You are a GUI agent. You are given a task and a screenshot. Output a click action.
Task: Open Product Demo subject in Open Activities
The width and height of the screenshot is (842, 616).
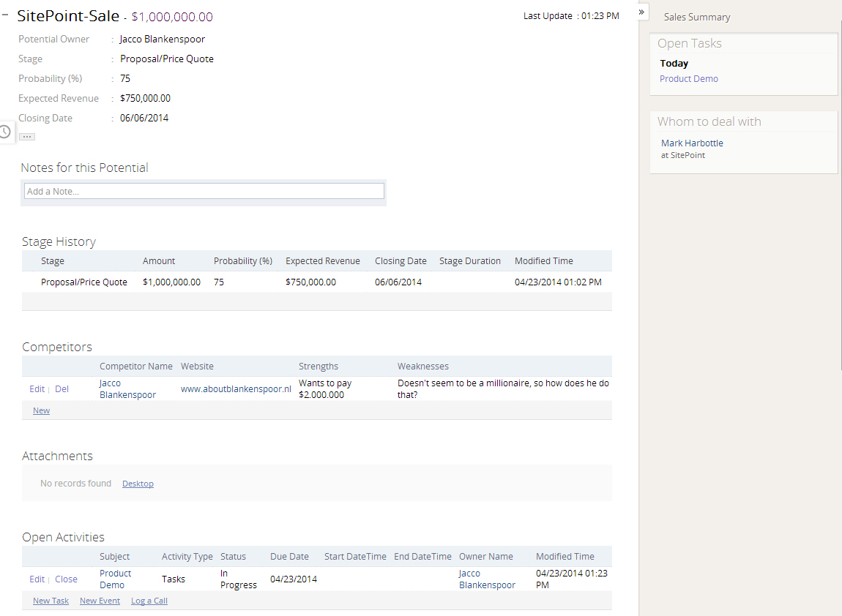(115, 579)
